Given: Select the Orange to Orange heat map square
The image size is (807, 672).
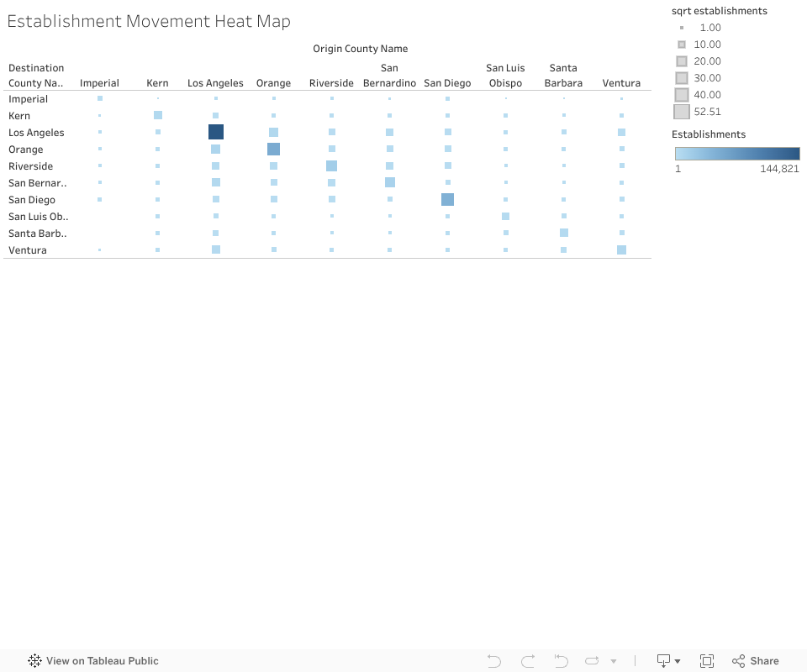Looking at the screenshot, I should point(274,150).
